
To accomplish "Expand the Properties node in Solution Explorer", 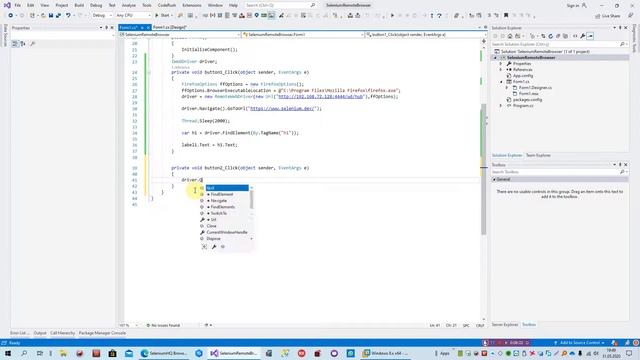I will (501, 64).
